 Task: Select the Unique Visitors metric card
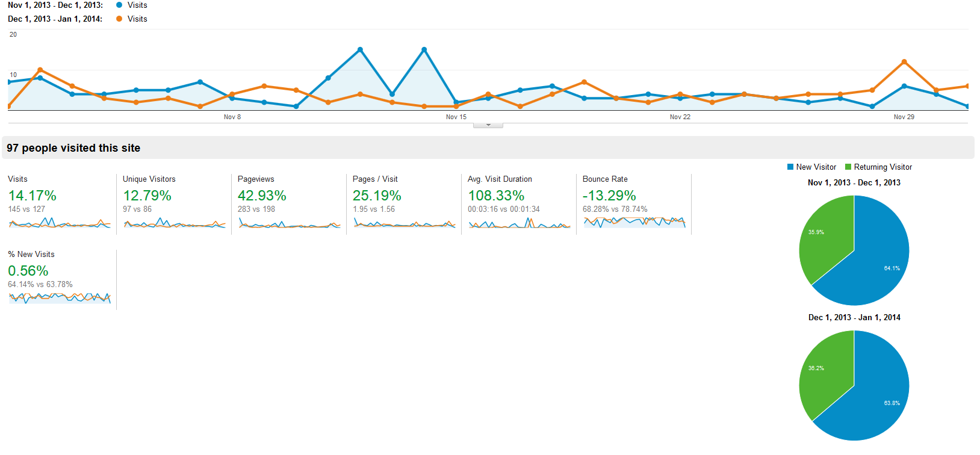pyautogui.click(x=174, y=204)
